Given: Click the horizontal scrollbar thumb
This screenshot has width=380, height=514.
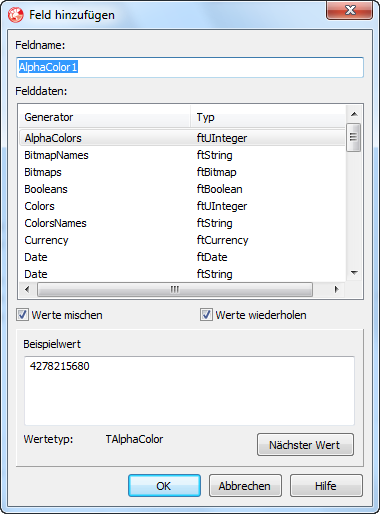Looking at the screenshot, I should tap(175, 289).
